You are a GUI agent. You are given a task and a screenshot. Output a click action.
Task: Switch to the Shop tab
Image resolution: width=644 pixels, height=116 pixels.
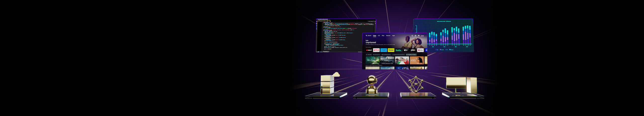tap(383, 36)
